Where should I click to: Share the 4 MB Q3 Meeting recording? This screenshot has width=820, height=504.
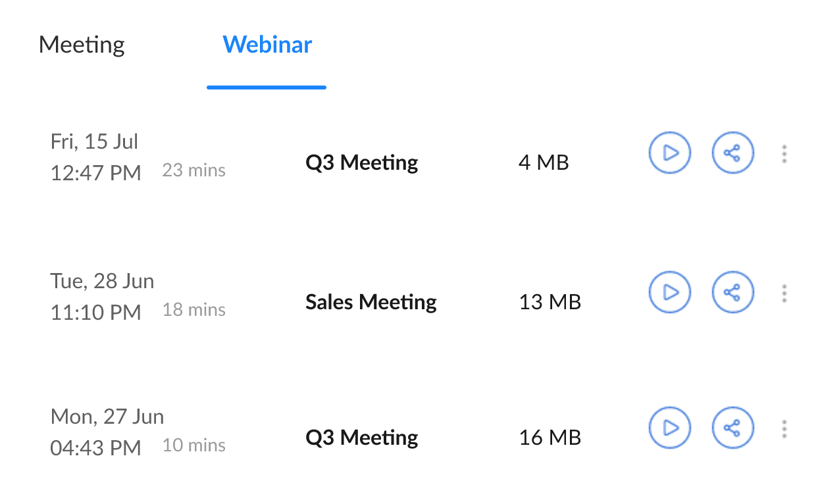pos(732,153)
